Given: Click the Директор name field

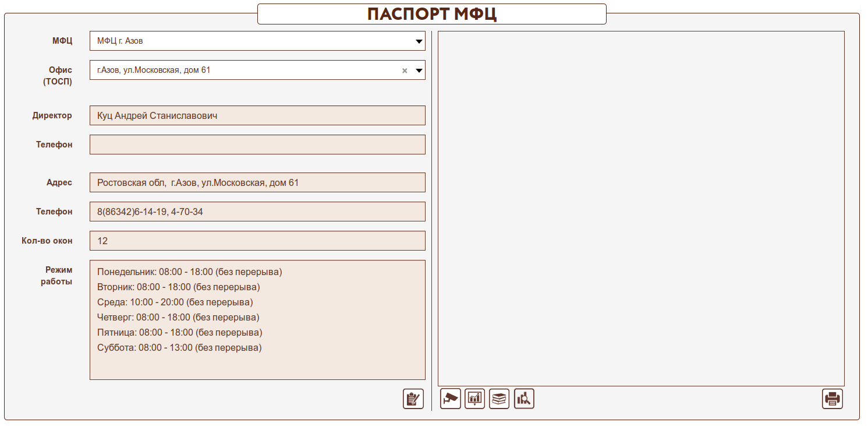Looking at the screenshot, I should tap(257, 115).
